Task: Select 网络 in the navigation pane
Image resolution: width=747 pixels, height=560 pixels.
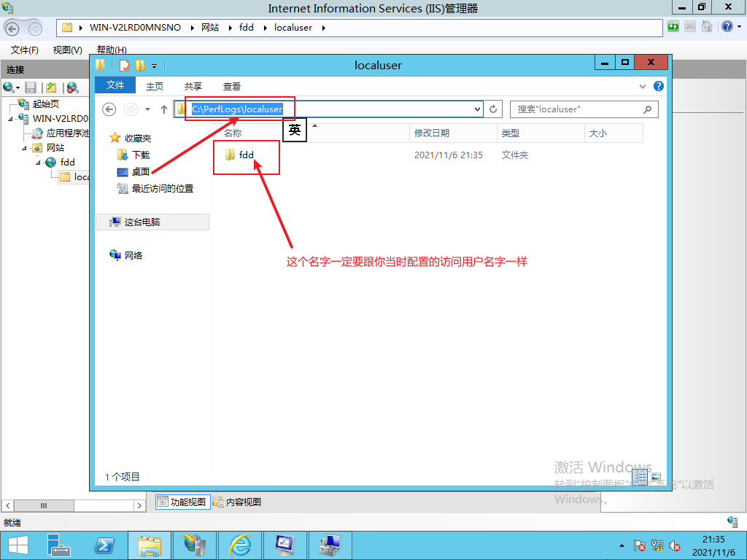Action: [133, 255]
